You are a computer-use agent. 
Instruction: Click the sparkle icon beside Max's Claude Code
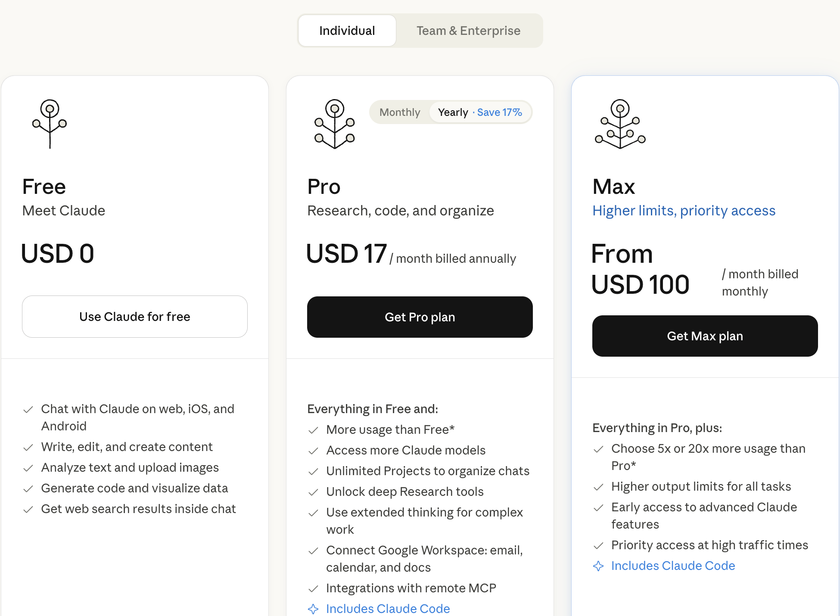click(x=598, y=566)
